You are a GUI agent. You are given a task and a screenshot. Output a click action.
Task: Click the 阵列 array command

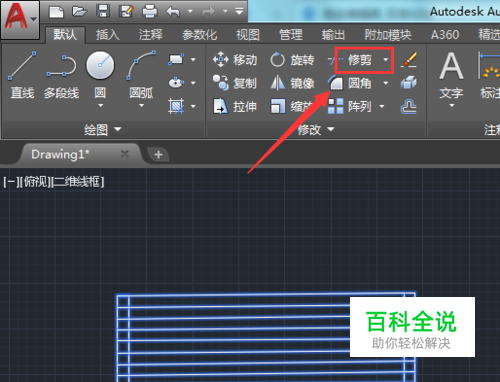click(x=350, y=107)
